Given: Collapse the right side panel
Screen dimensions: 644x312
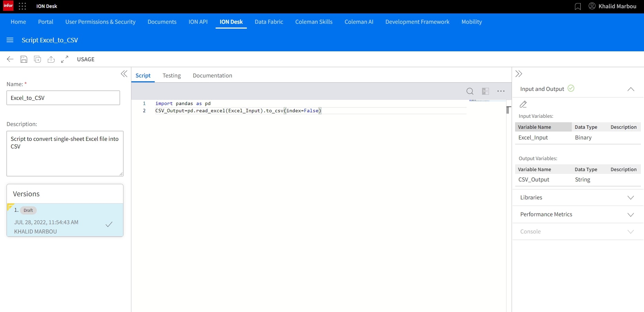Looking at the screenshot, I should (x=519, y=74).
